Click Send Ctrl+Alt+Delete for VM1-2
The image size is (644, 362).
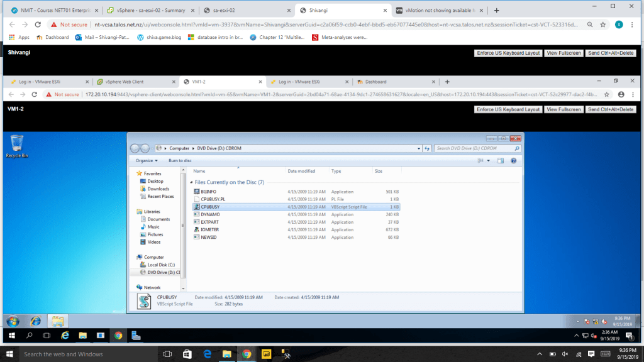point(611,109)
